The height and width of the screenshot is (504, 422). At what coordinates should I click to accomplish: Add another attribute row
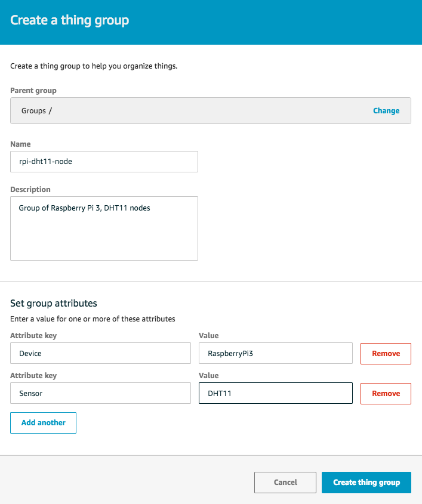point(43,423)
